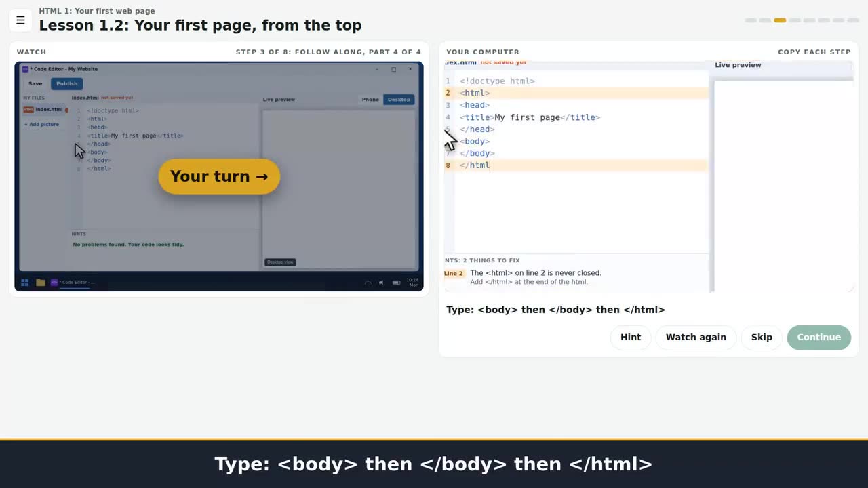Skip this step
868x488 pixels.
point(762,337)
